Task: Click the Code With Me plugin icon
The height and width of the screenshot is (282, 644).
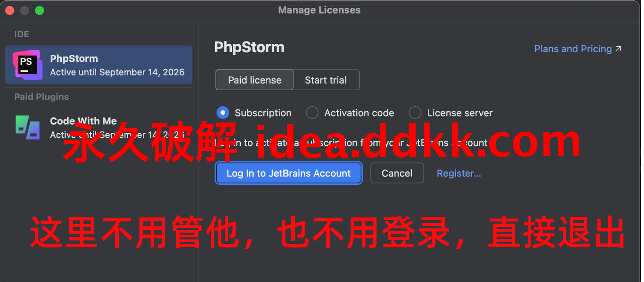Action: click(x=27, y=127)
